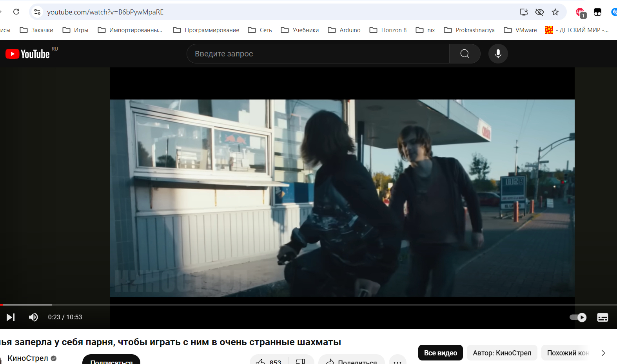Open the Tampermonkey extension icon
617x364 pixels.
click(597, 12)
